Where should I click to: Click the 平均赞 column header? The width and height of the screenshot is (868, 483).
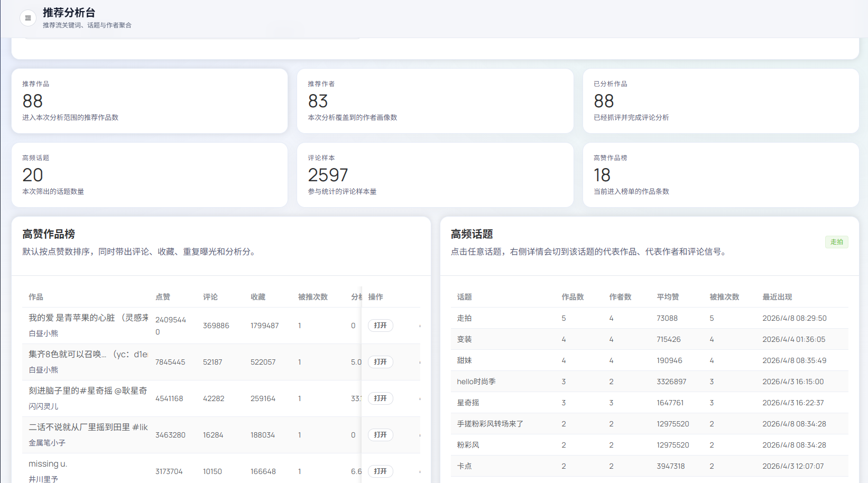point(668,297)
